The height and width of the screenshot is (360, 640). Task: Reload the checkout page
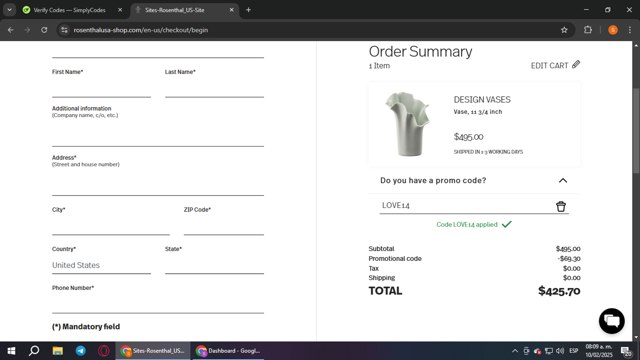coord(44,30)
